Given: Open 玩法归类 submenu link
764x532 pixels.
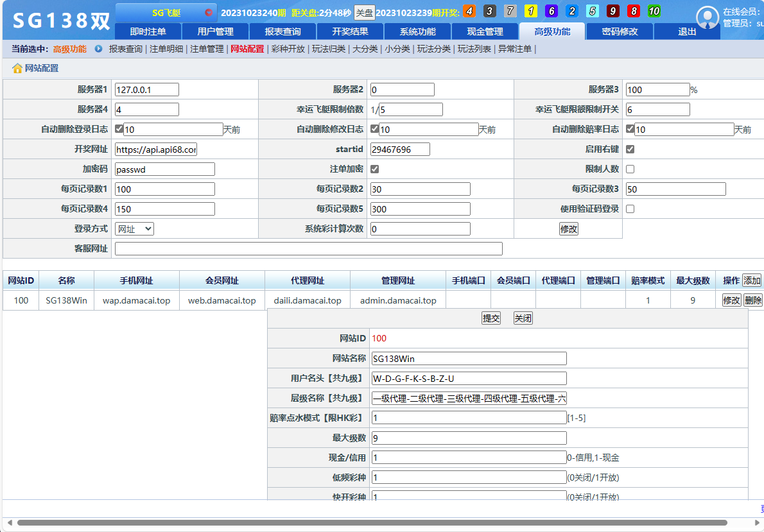Looking at the screenshot, I should coord(329,49).
